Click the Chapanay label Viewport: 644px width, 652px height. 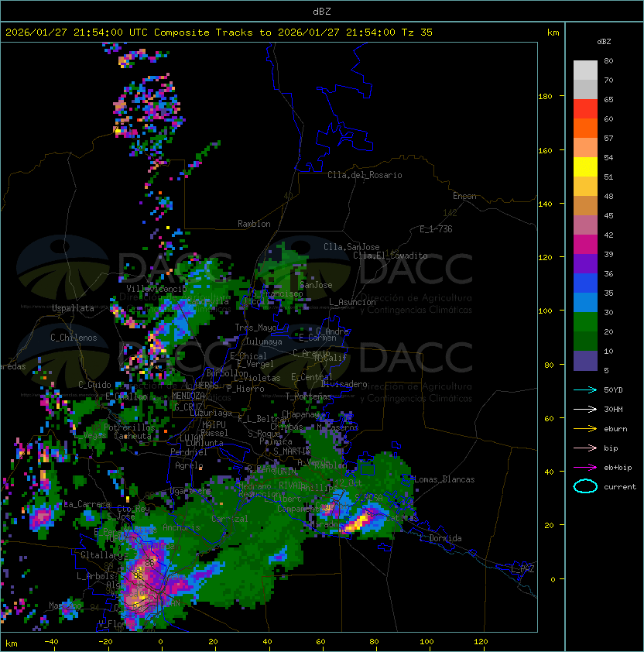coord(300,414)
